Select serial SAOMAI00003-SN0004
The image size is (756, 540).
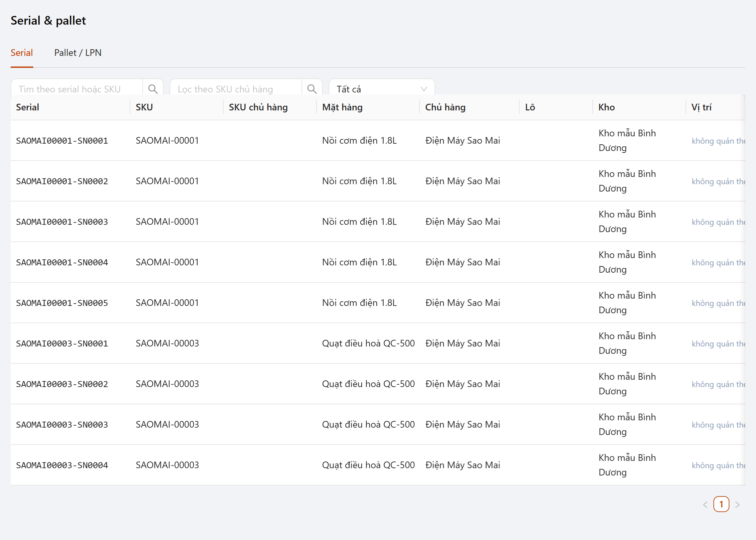(62, 465)
